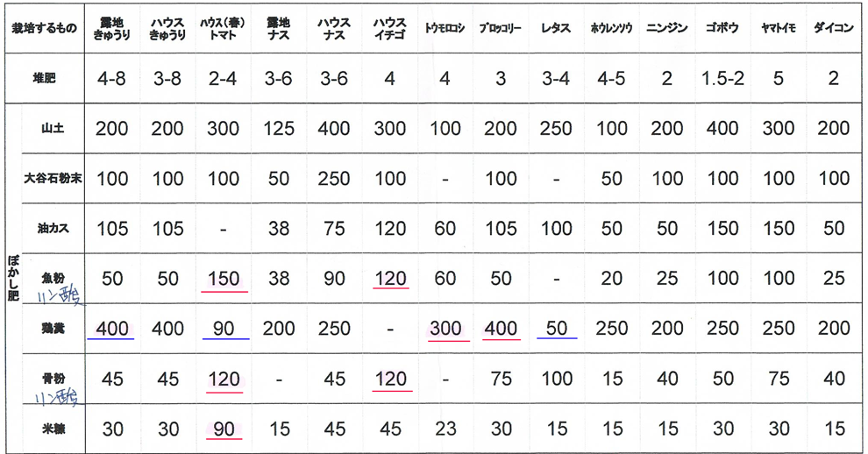Select the 露地きゅうり column header
The width and height of the screenshot is (868, 454).
[x=112, y=27]
